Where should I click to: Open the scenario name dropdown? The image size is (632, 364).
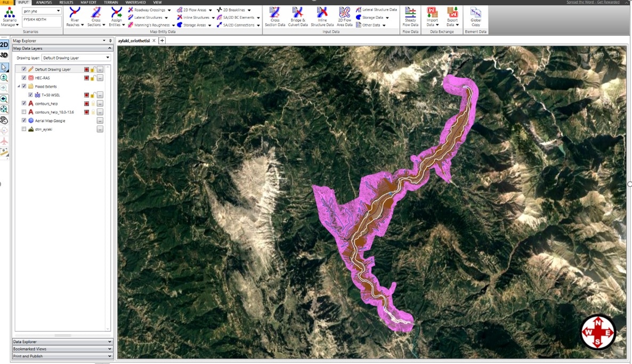[59, 11]
